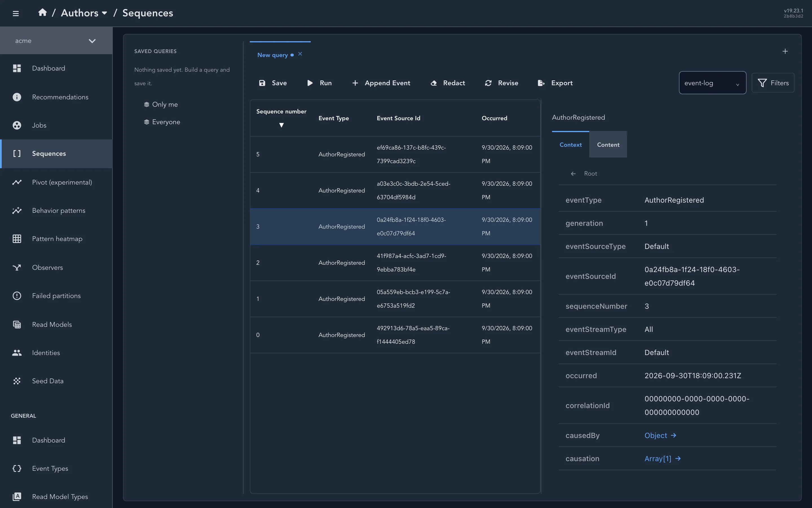Expand the causation Array[1] link
Screen dimensions: 812x508
(x=663, y=459)
